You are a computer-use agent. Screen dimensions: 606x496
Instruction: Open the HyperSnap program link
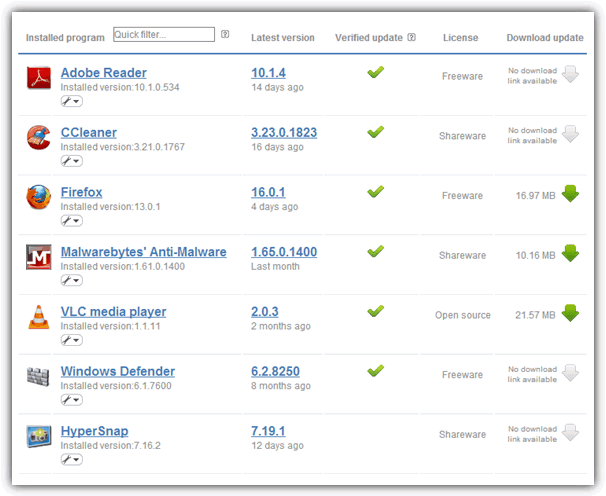coord(94,431)
